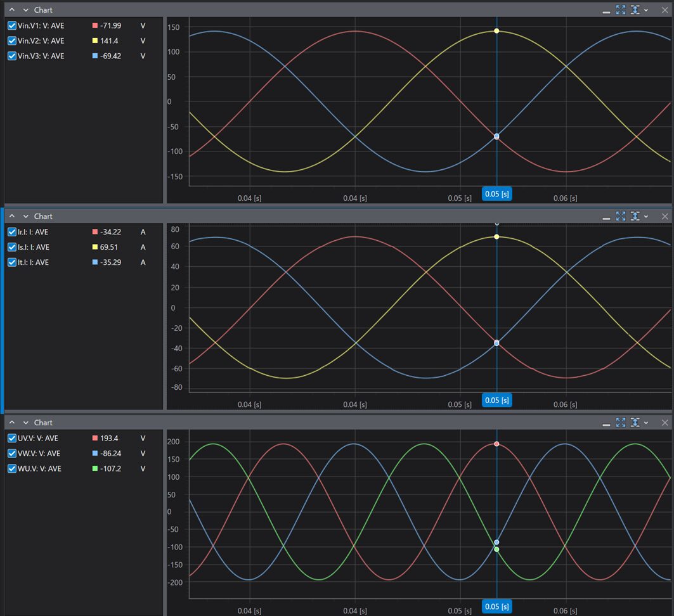Screen dimensions: 674x616
Task: Select the VW.V: V: AVE label
Action: pos(39,453)
